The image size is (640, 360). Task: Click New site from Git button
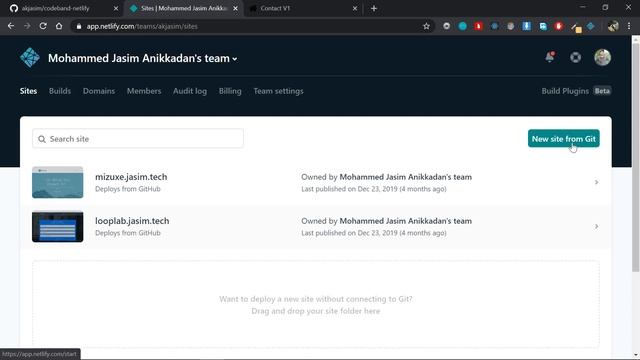coord(564,139)
